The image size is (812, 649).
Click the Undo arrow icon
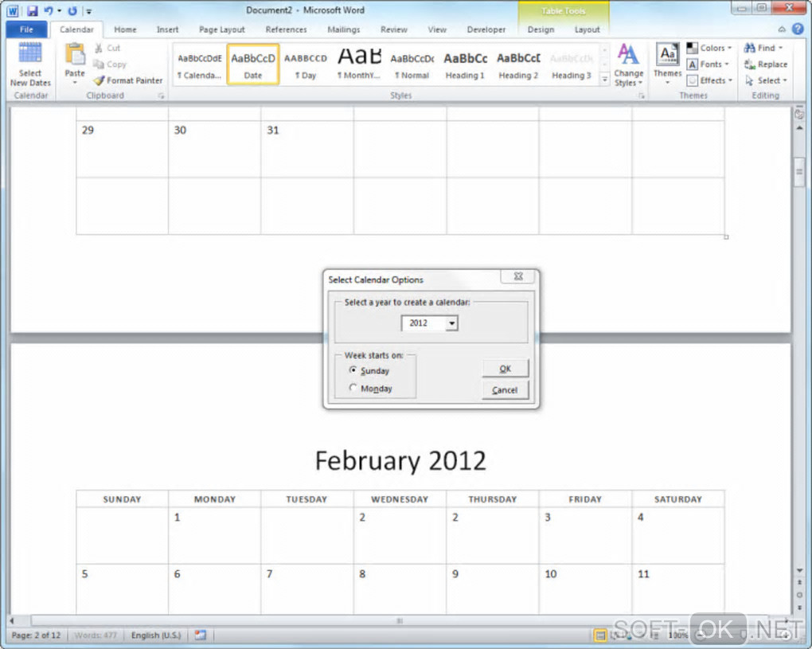[x=48, y=10]
